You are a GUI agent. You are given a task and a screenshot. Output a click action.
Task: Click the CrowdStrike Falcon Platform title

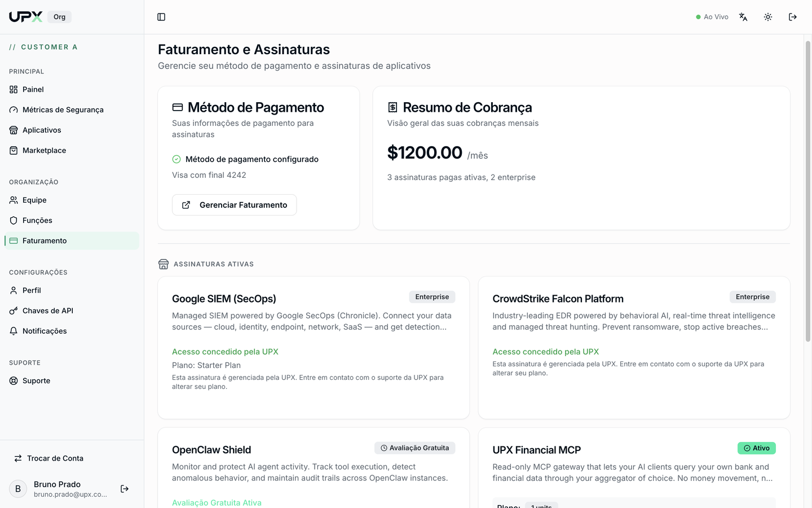pyautogui.click(x=558, y=299)
